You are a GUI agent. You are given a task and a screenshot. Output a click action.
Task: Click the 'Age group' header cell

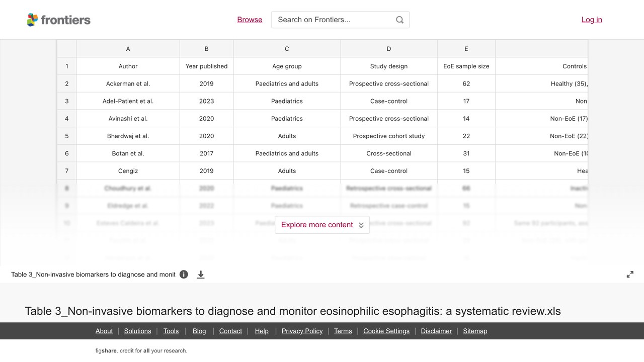point(287,66)
